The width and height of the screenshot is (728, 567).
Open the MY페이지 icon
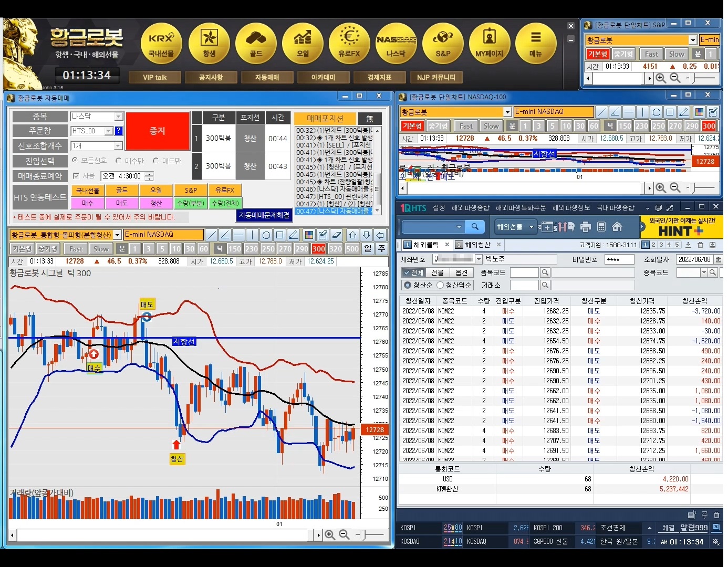pyautogui.click(x=489, y=44)
